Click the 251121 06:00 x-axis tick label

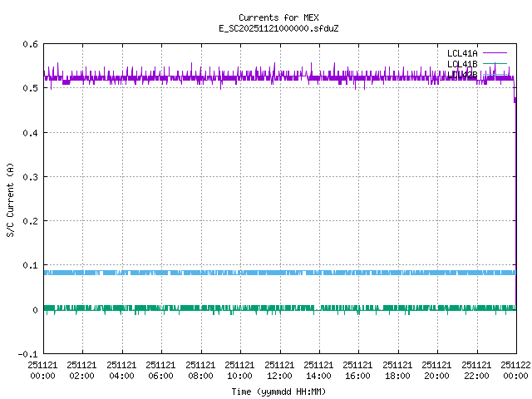[x=161, y=370]
